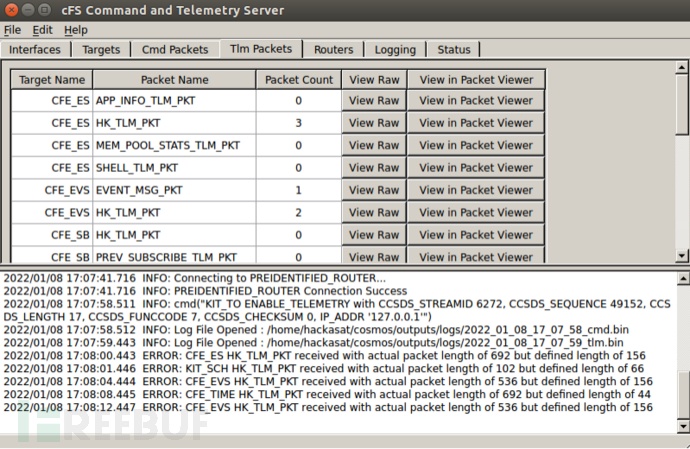Switch to the Interfaces tab
Screen dimensions: 690x449
pos(35,49)
